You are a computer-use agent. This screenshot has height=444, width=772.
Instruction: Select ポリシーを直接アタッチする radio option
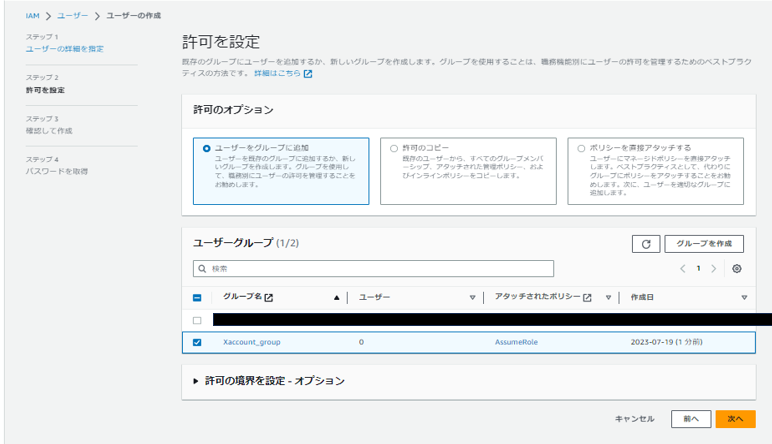click(x=581, y=148)
